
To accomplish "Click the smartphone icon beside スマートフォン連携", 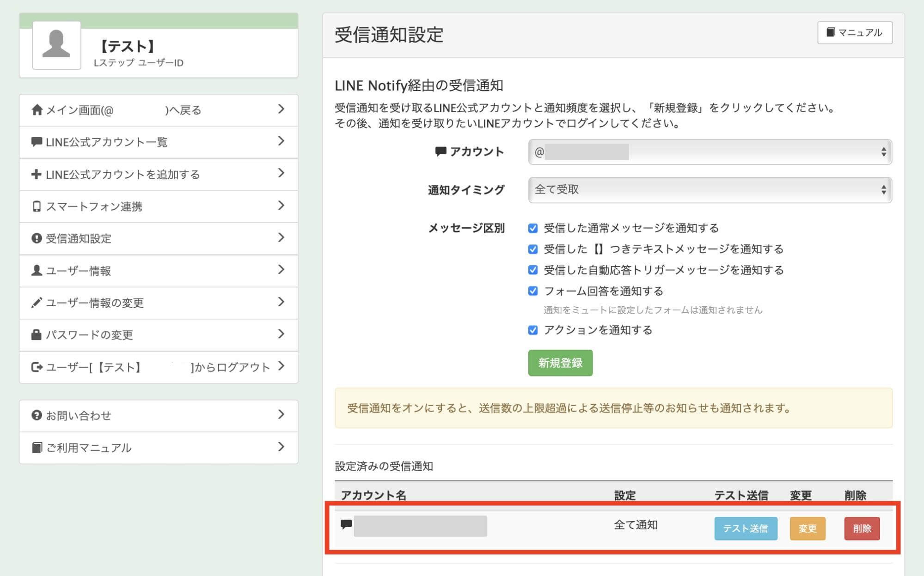I will pyautogui.click(x=37, y=206).
